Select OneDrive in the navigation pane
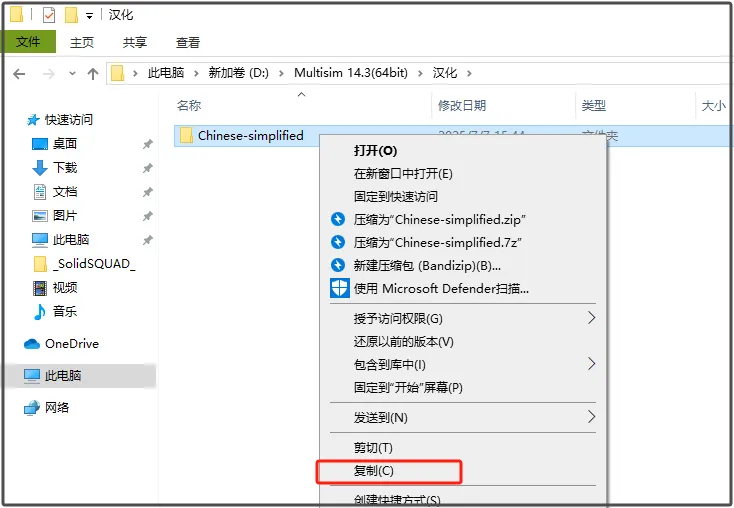The height and width of the screenshot is (508, 734). click(72, 344)
